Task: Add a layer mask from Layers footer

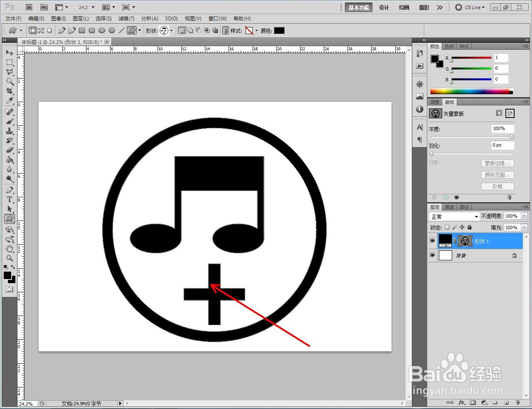Action: coord(473,402)
